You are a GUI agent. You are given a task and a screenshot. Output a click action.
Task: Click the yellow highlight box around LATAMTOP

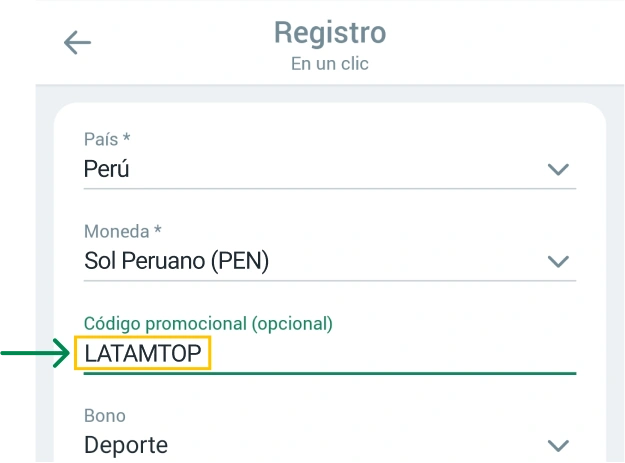tap(143, 338)
